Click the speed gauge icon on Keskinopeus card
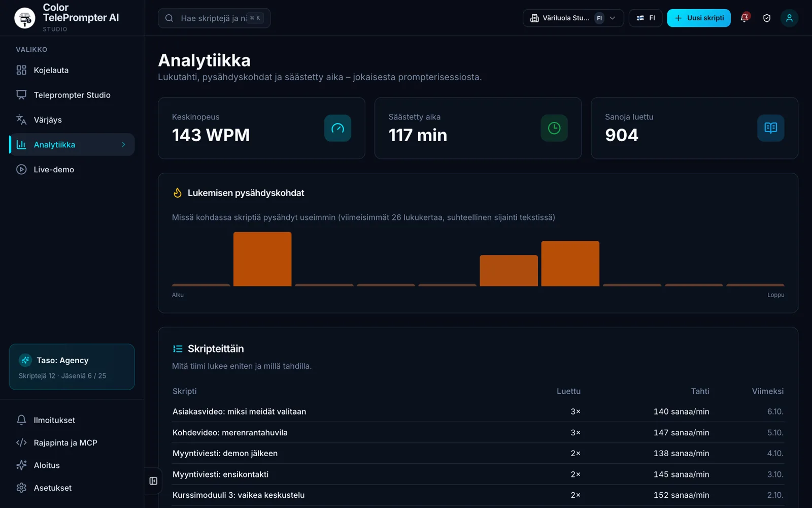This screenshot has width=812, height=508. [x=337, y=128]
